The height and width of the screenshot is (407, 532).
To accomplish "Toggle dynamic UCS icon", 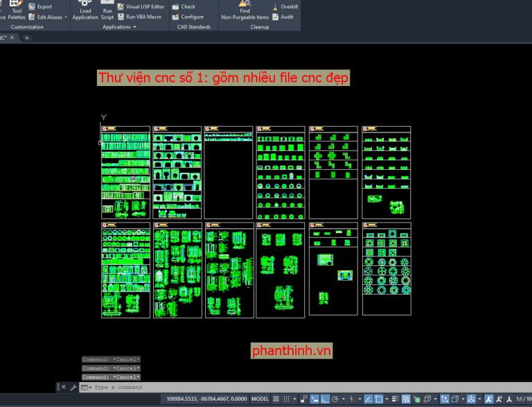I will 445,399.
